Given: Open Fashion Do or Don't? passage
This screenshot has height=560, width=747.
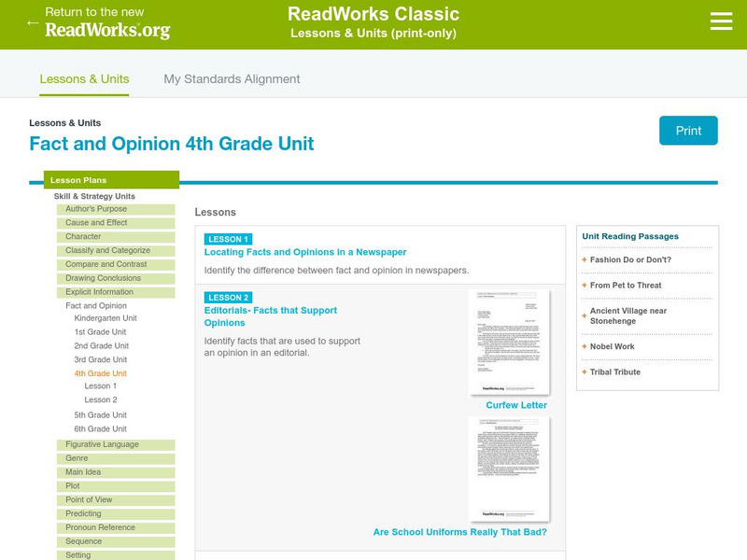Looking at the screenshot, I should pos(630,259).
